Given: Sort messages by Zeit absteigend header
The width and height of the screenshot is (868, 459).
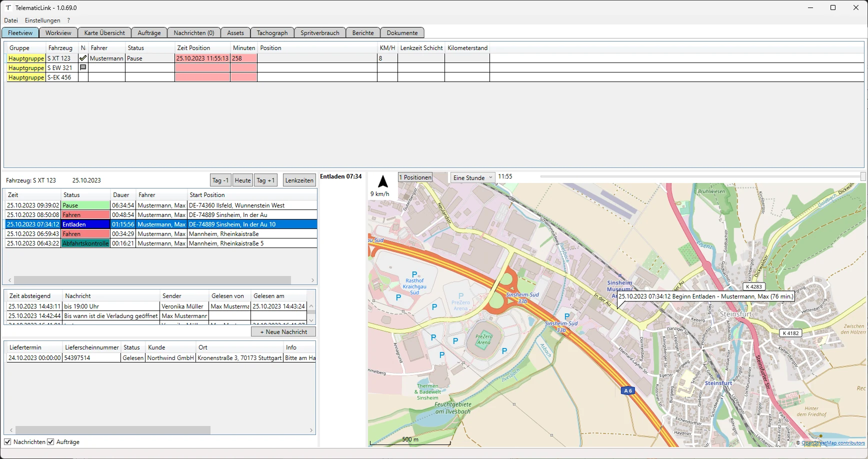Looking at the screenshot, I should click(x=34, y=296).
